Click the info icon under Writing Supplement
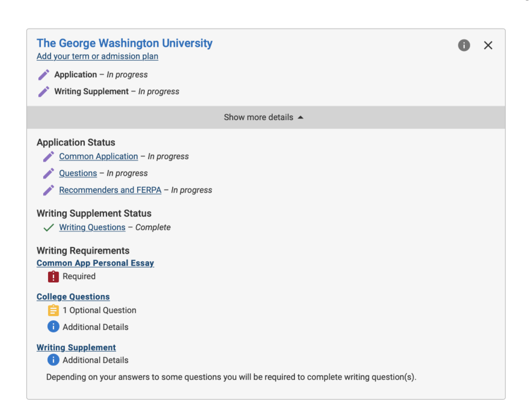Image resolution: width=532 pixels, height=418 pixels. (x=53, y=359)
